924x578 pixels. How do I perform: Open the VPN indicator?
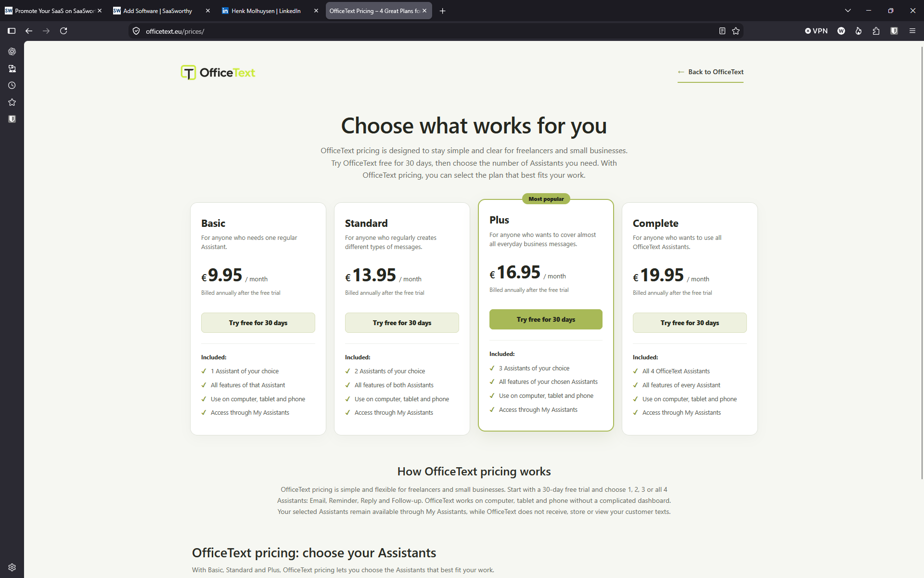(x=816, y=31)
